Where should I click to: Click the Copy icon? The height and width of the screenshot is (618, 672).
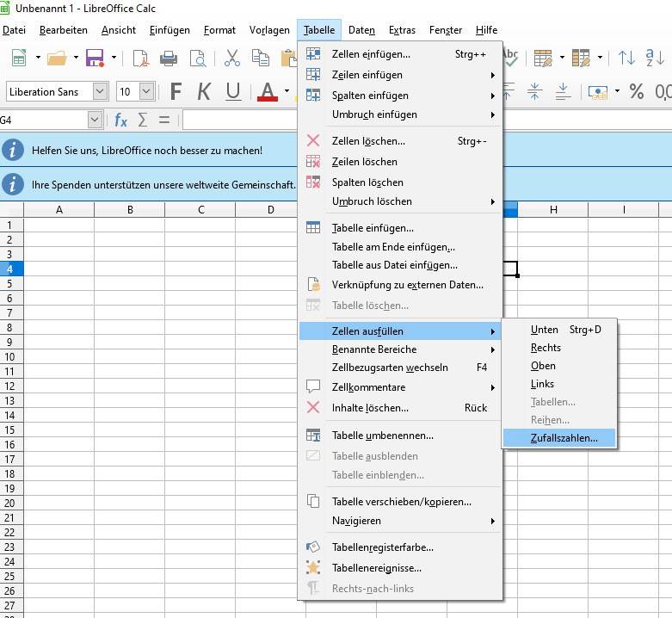pos(260,58)
